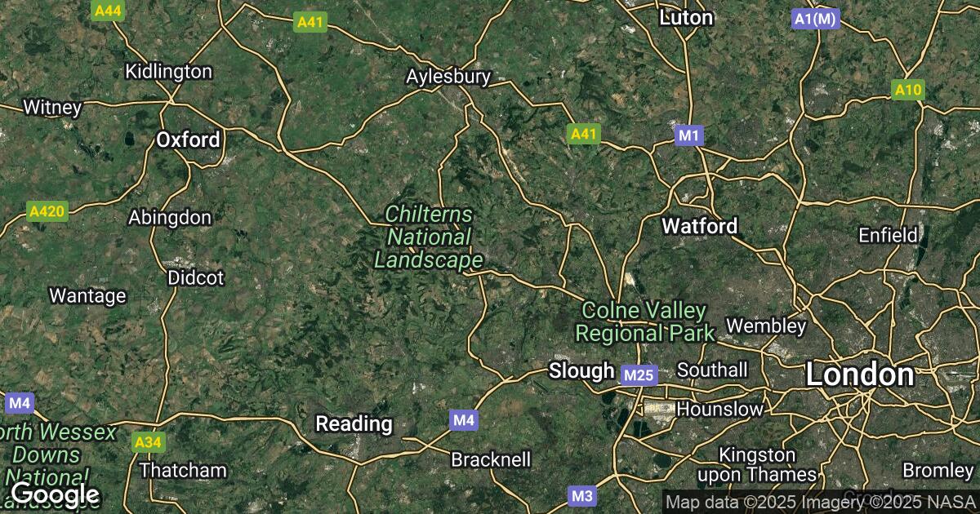Open the Google logo link
This screenshot has height=514, width=980.
55,494
